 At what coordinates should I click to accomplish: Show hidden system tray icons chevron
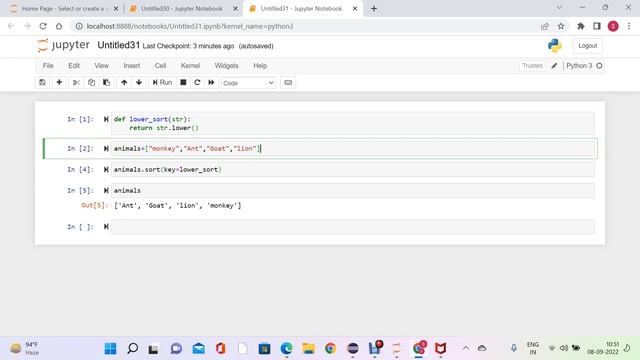pyautogui.click(x=465, y=348)
